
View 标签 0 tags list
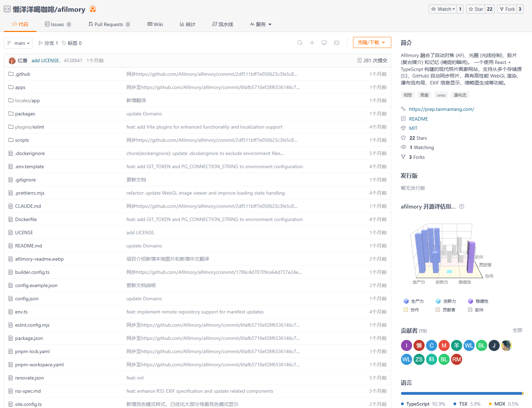pos(72,43)
